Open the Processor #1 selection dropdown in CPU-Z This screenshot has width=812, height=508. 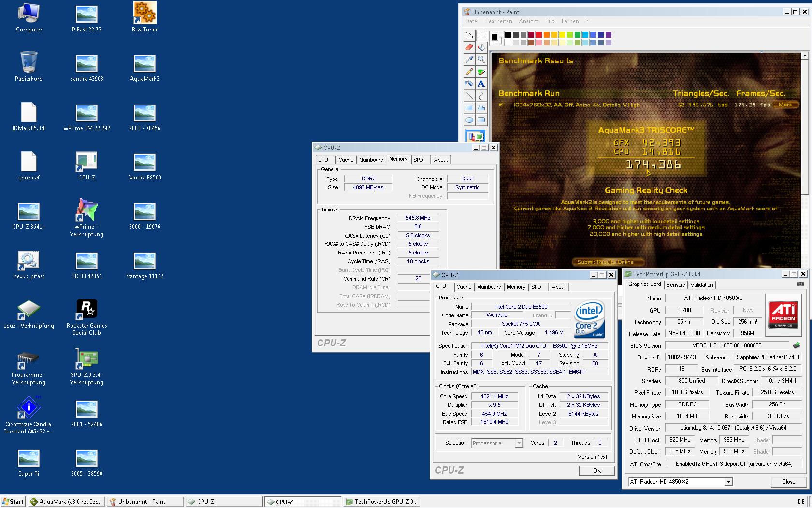pos(519,443)
